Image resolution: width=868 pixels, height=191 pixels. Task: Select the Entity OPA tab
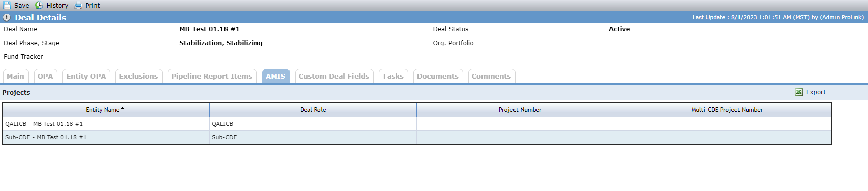point(86,76)
